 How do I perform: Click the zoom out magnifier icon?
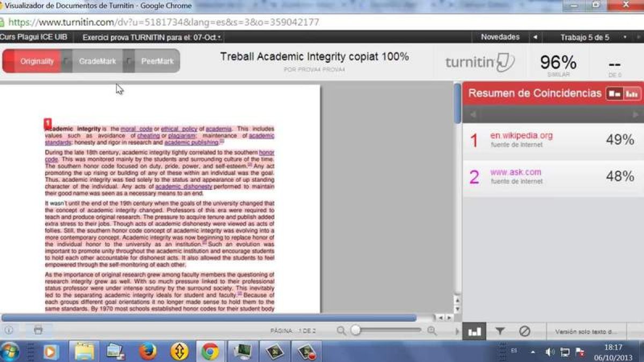tap(341, 331)
